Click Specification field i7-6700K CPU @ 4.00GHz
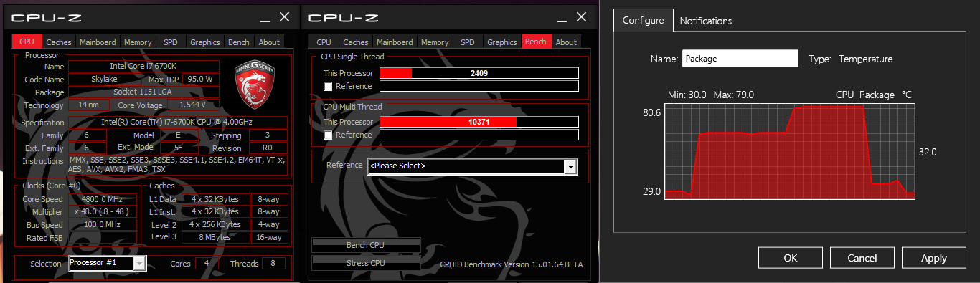The image size is (980, 283). (x=178, y=123)
